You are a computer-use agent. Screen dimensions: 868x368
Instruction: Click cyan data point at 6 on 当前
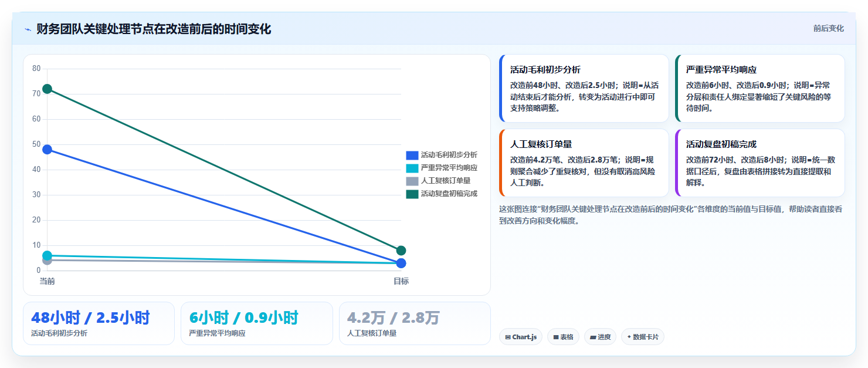coord(47,255)
